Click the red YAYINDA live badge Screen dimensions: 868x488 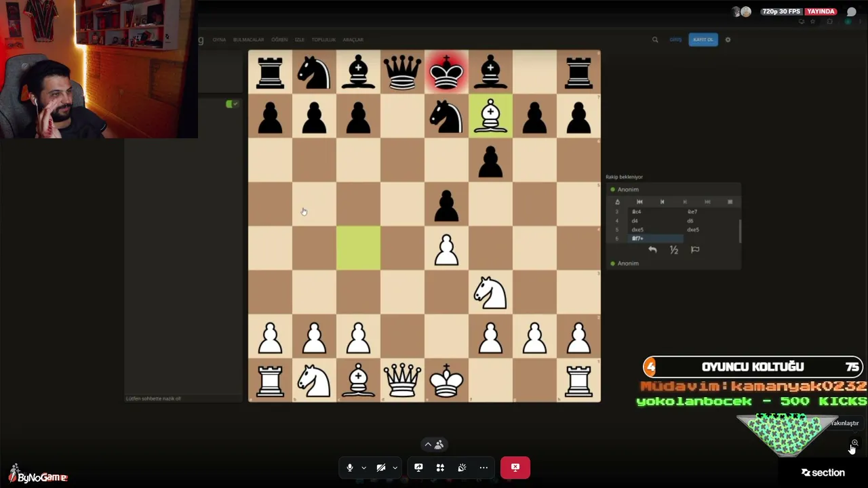[821, 12]
